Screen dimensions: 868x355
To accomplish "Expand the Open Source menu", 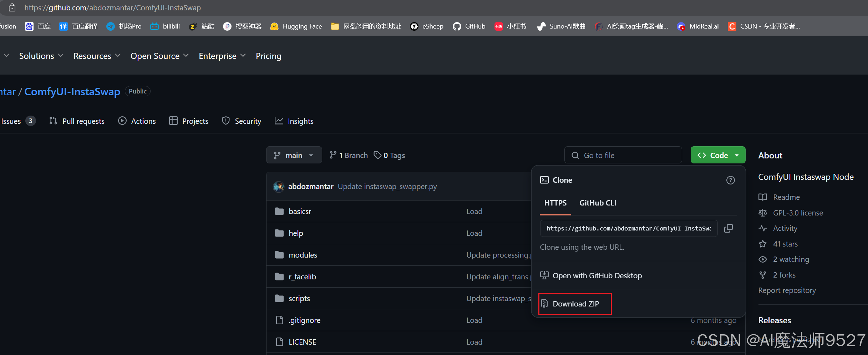I will [159, 56].
